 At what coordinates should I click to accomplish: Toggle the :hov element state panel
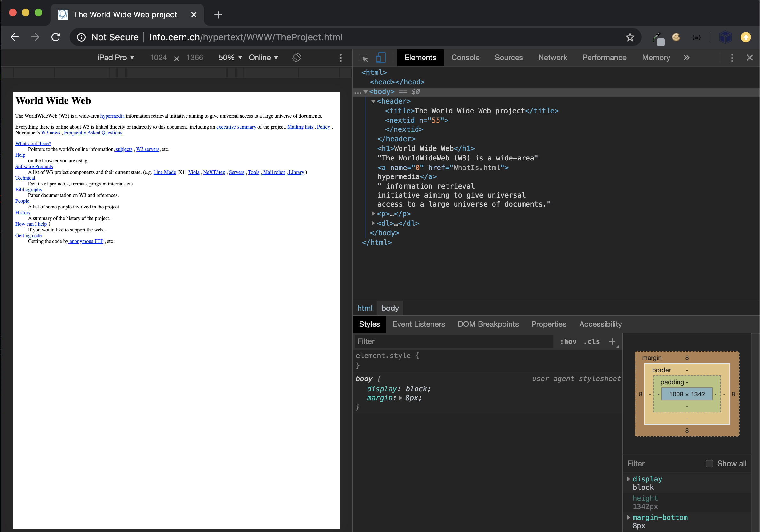click(568, 341)
